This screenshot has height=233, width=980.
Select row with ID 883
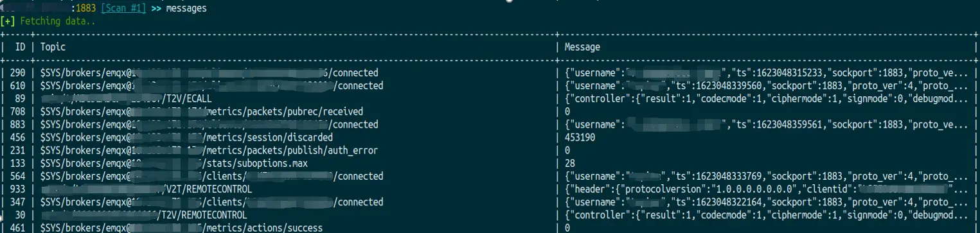490,125
